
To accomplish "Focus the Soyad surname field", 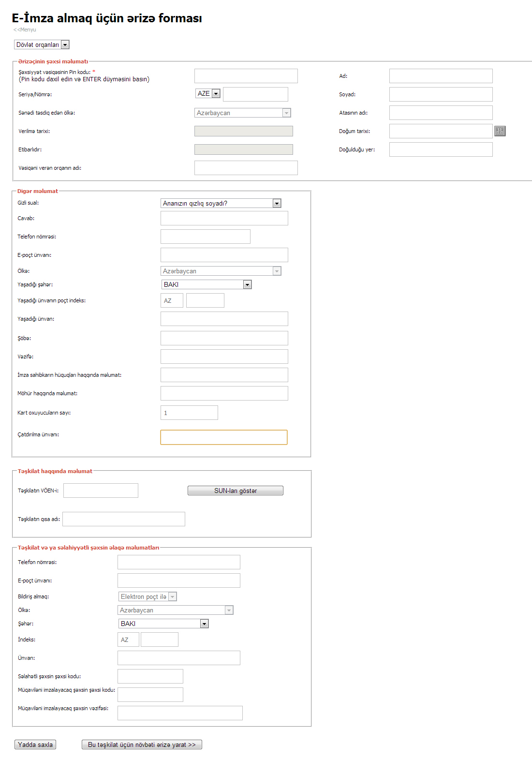I will (x=441, y=94).
